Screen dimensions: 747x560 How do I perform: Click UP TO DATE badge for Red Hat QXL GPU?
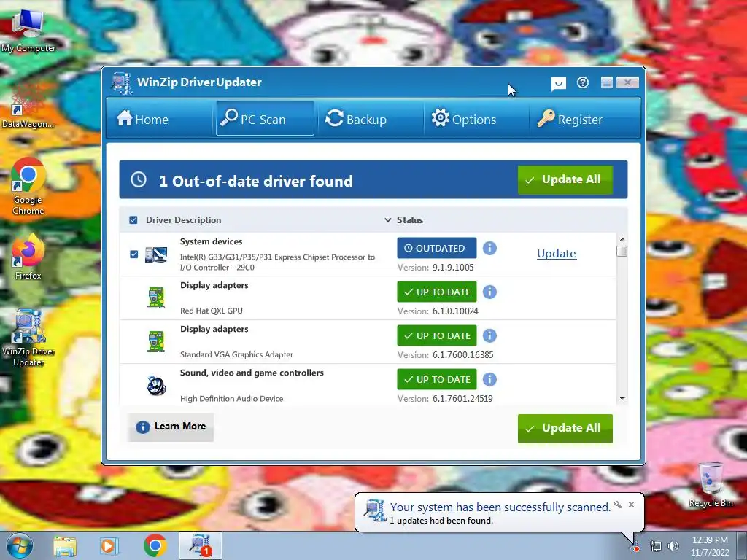tap(437, 292)
